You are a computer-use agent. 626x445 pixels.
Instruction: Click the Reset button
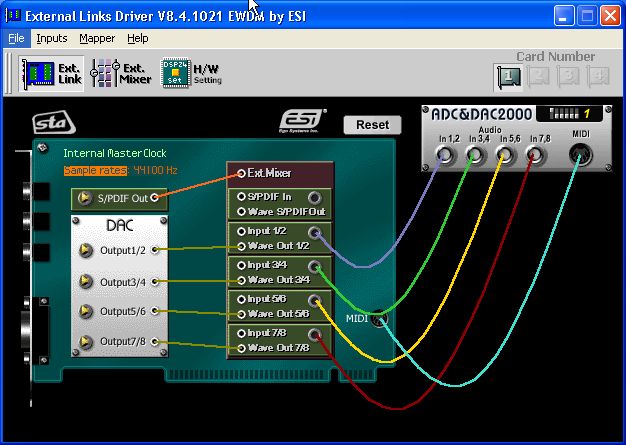click(372, 125)
